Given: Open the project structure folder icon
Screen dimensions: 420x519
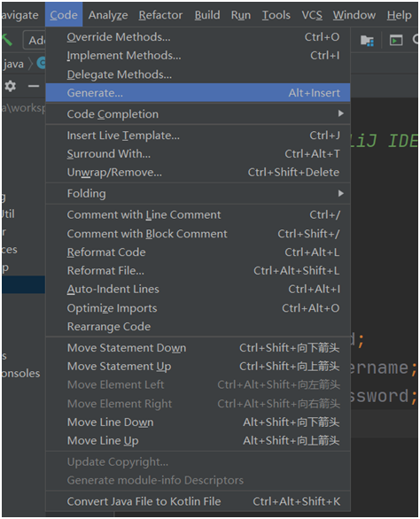Looking at the screenshot, I should tap(367, 41).
